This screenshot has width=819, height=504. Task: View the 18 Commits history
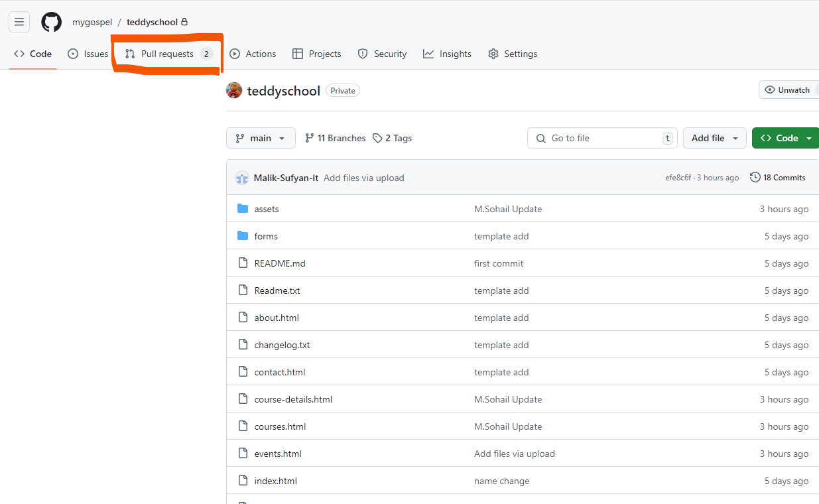[778, 178]
